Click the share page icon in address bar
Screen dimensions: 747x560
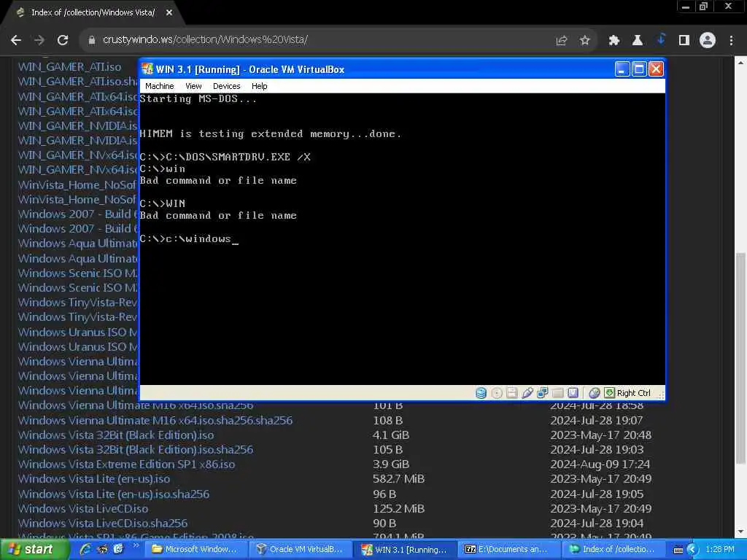(x=562, y=41)
